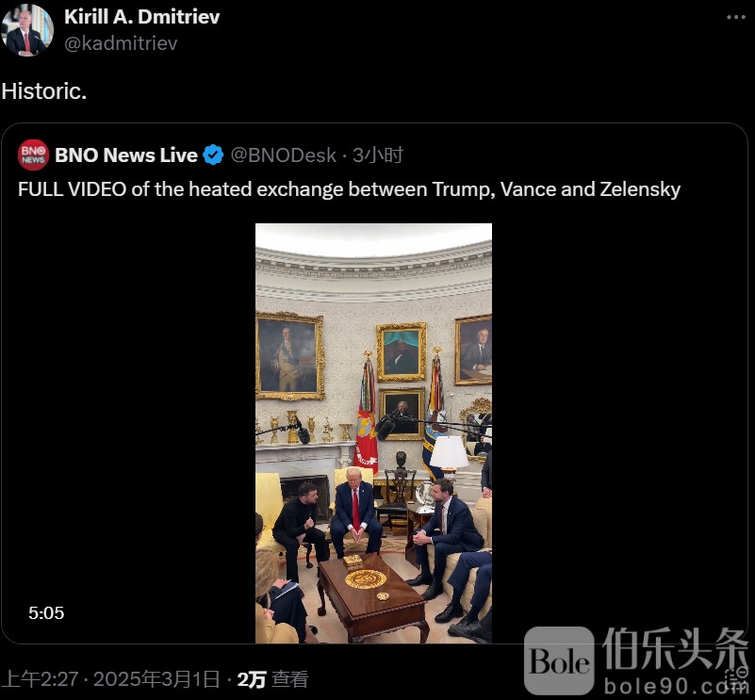Click the Historic. tweet text
This screenshot has height=700, width=755.
(43, 91)
